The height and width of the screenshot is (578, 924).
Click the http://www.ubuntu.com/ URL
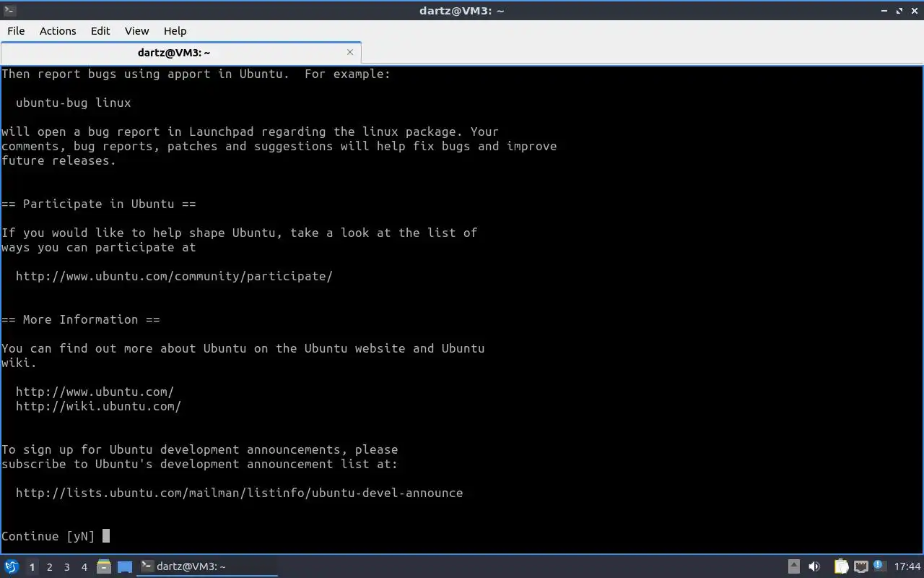[95, 392]
